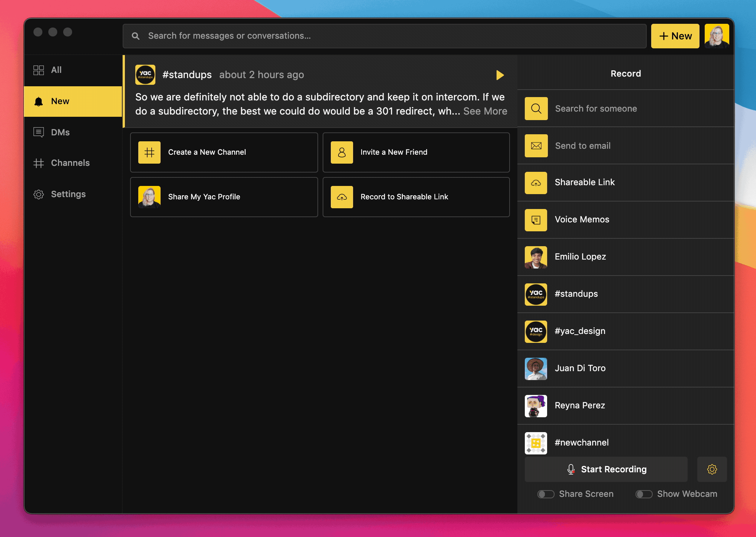
Task: Focus the Search for messages or conversations field
Action: tap(384, 36)
